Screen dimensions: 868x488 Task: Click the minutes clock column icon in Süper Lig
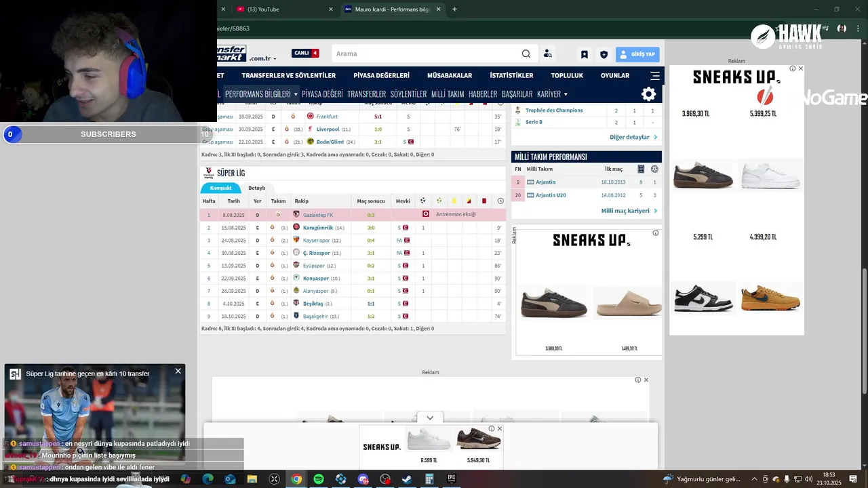[x=500, y=201]
